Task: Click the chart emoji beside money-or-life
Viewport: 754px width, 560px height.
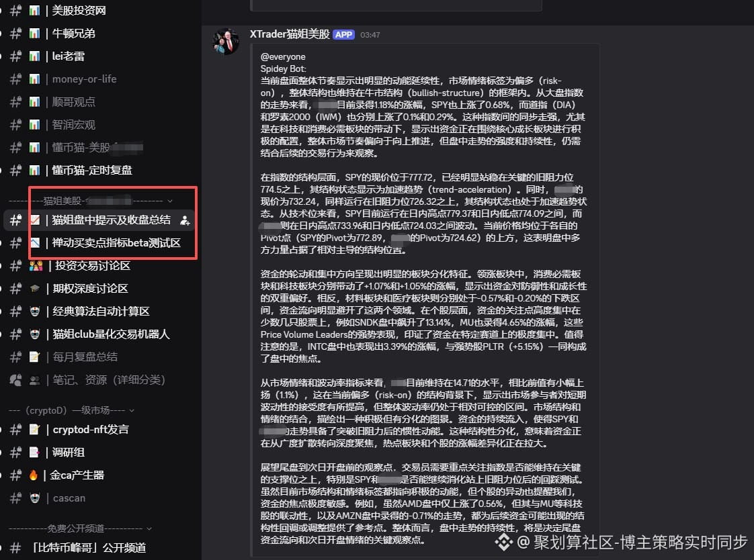Action: pyautogui.click(x=34, y=79)
